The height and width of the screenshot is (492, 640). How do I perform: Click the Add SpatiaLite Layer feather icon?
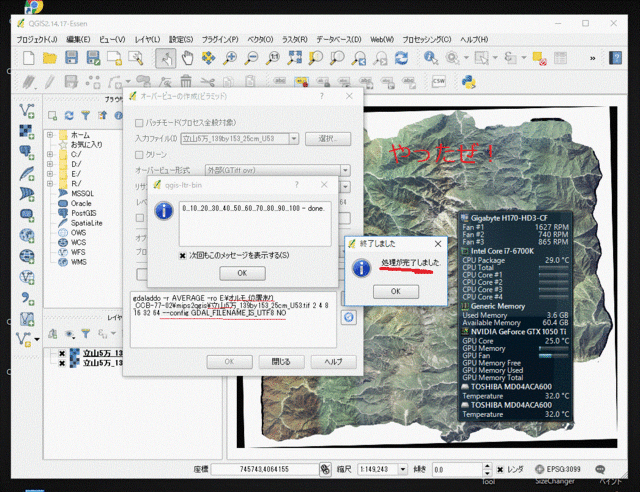click(x=27, y=173)
